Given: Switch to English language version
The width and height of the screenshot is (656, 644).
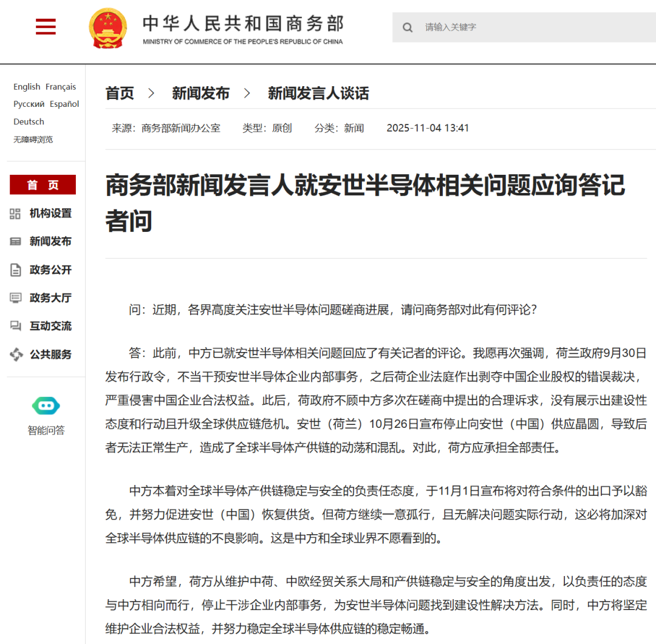Looking at the screenshot, I should pyautogui.click(x=27, y=87).
